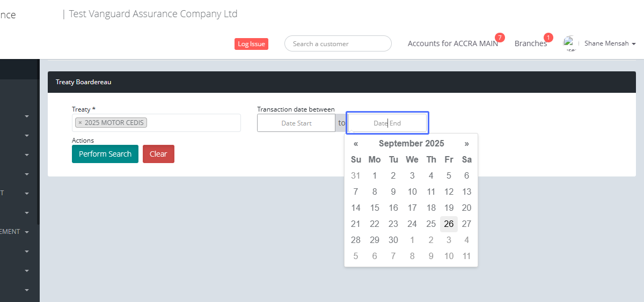This screenshot has width=644, height=302.
Task: Pick September 15 in the calendar
Action: click(375, 208)
